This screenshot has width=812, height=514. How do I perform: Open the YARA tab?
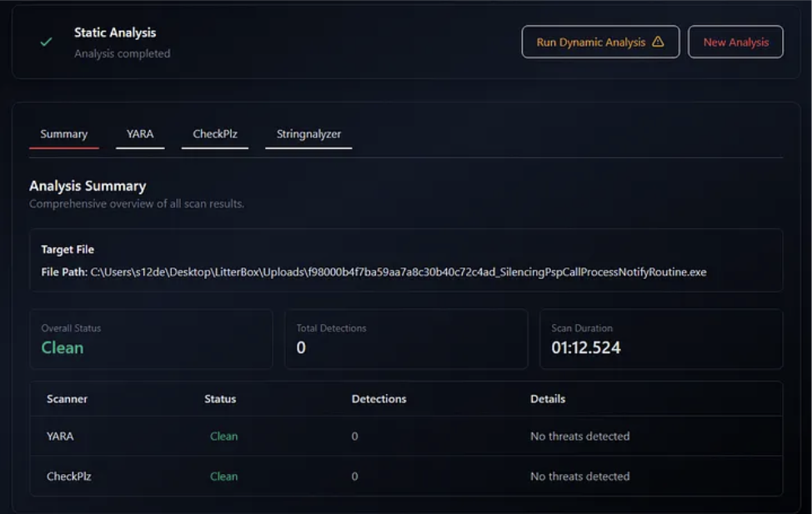click(140, 134)
